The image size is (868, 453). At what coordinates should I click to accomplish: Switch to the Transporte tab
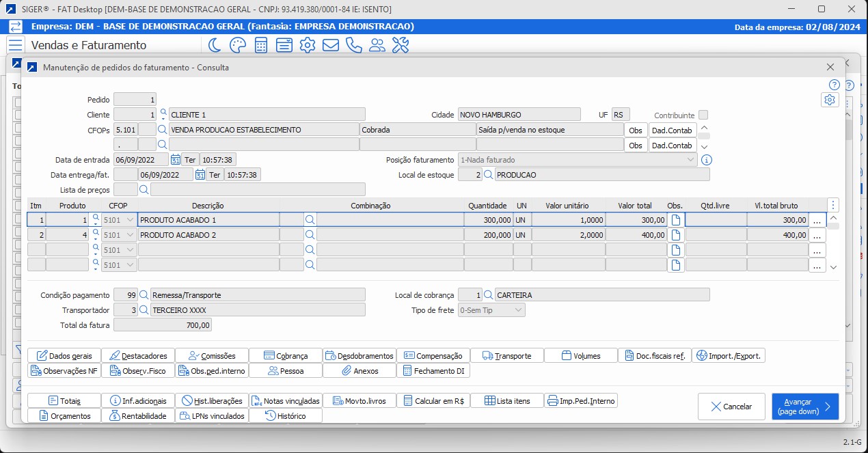point(506,355)
